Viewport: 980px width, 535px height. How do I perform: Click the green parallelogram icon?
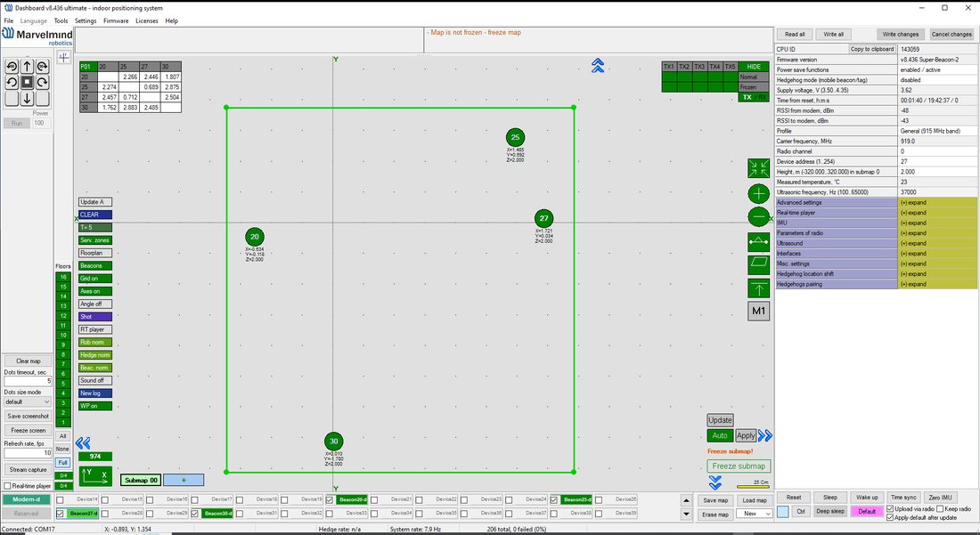[759, 264]
